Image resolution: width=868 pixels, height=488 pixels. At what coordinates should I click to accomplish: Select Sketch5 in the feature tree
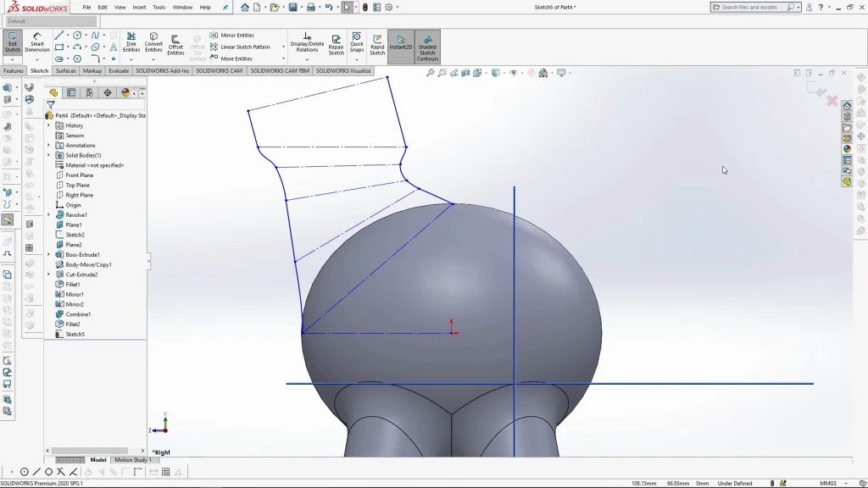click(x=75, y=335)
